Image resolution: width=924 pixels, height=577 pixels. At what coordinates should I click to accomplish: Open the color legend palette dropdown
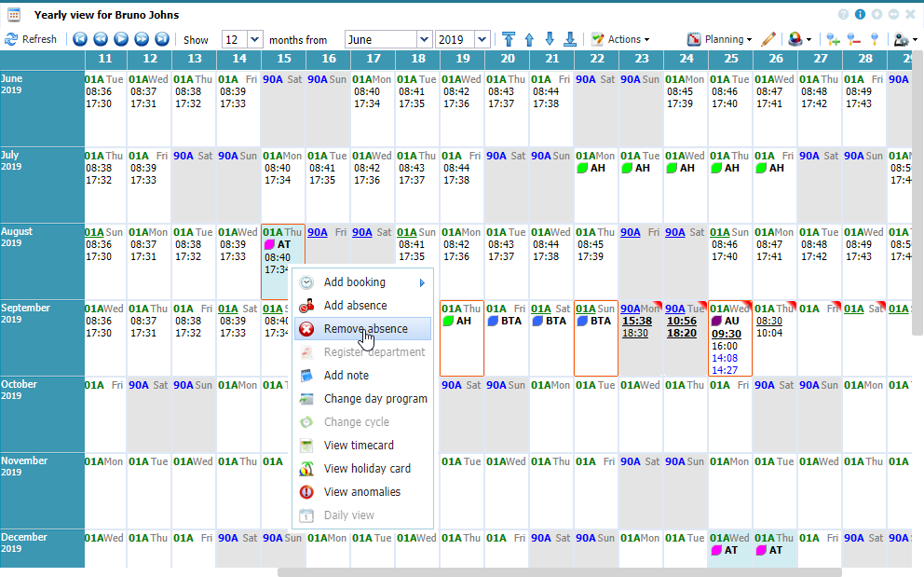799,39
